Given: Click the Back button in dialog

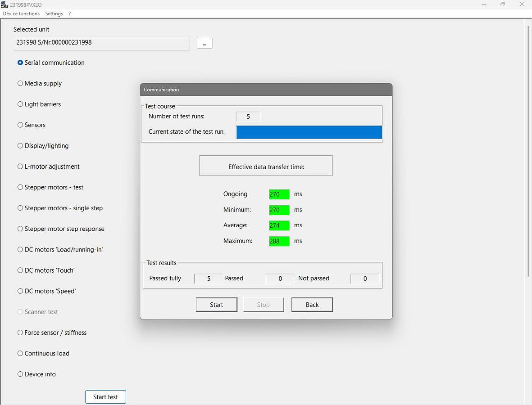Looking at the screenshot, I should tap(312, 305).
